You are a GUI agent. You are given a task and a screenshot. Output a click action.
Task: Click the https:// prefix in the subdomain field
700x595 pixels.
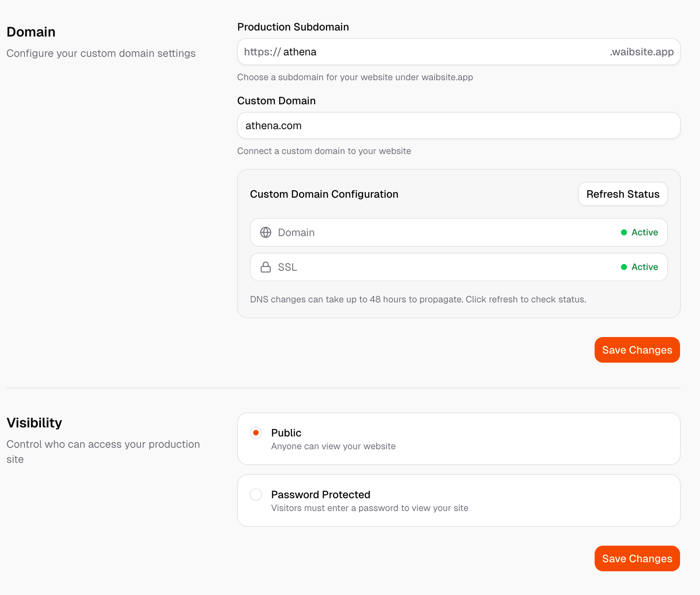pos(262,52)
